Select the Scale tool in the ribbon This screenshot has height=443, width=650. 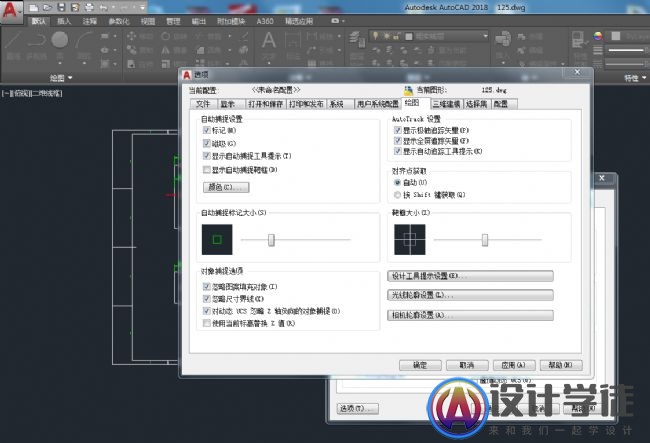[165, 64]
